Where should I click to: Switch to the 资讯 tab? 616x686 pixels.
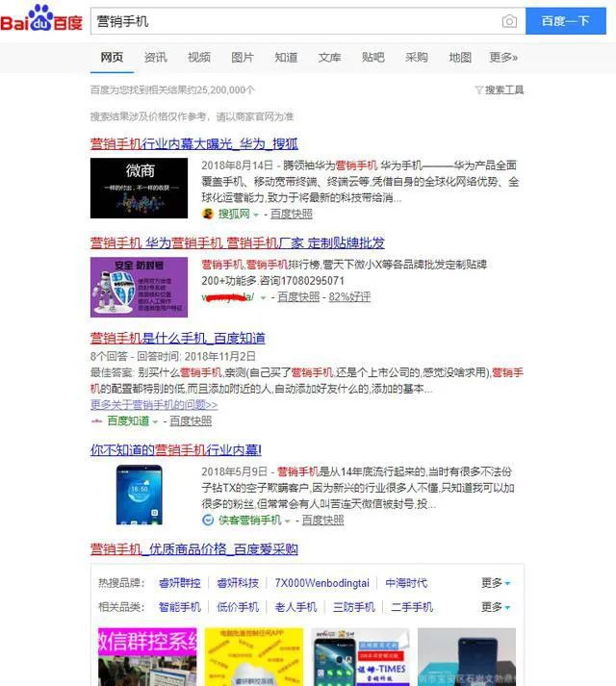(155, 58)
